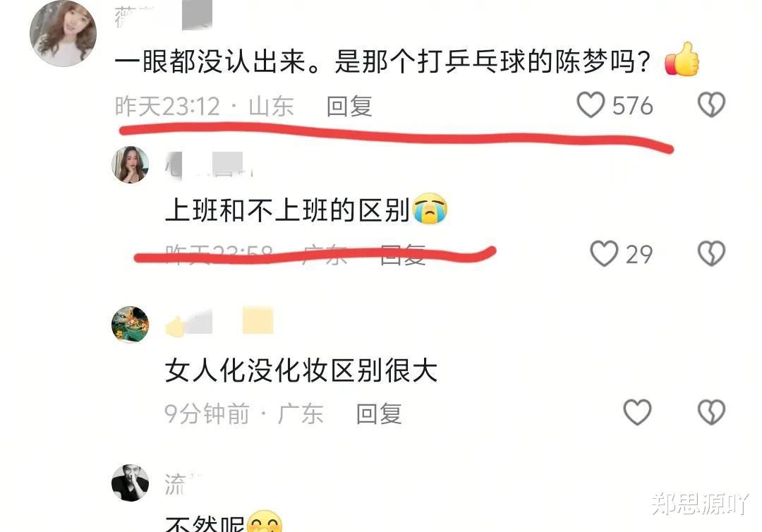Tap the thumbs-up emoji in first comment
This screenshot has width=762, height=532.
click(682, 59)
